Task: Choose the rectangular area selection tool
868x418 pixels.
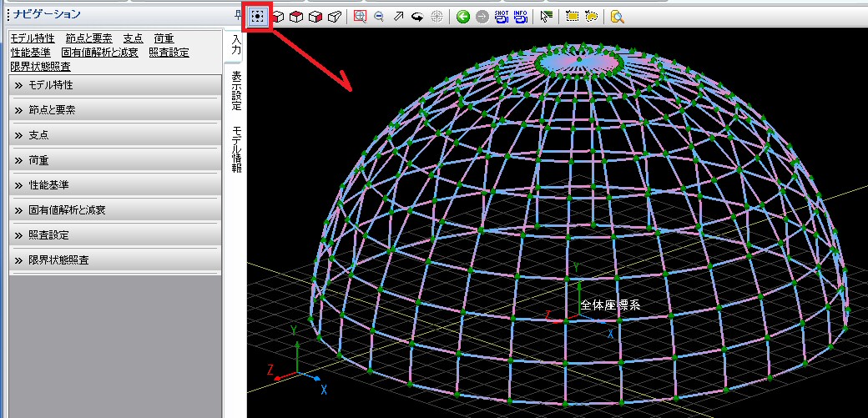Action: click(x=572, y=18)
